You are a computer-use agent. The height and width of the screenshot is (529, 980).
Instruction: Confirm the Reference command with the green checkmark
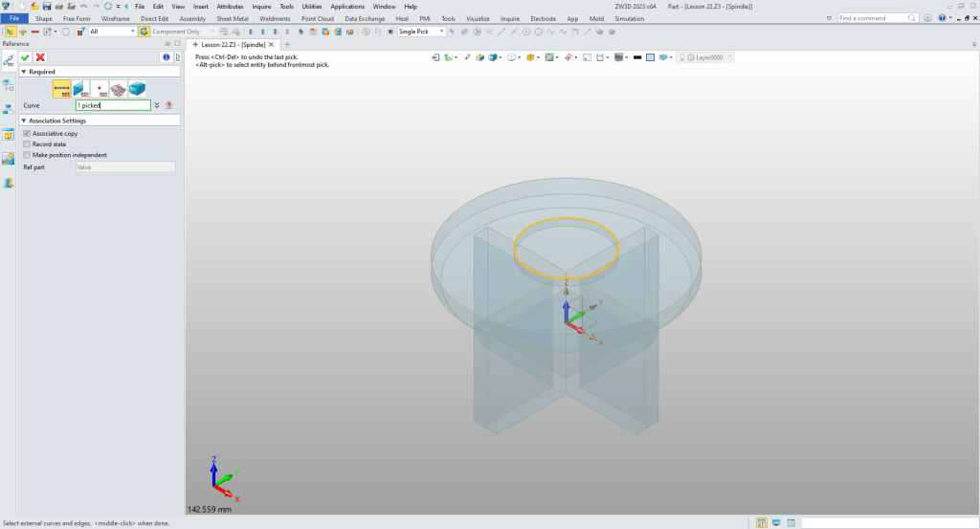coord(26,57)
